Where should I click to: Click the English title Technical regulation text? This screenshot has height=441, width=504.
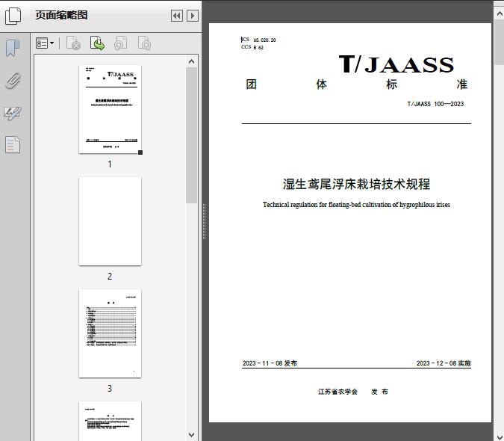(x=356, y=205)
